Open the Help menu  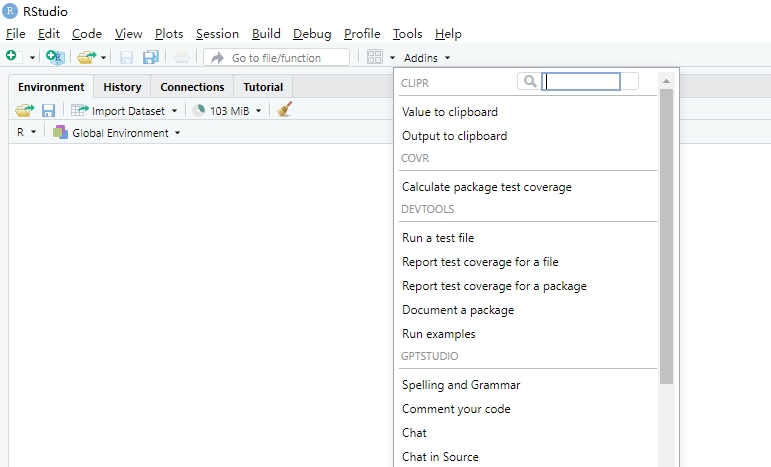click(448, 34)
